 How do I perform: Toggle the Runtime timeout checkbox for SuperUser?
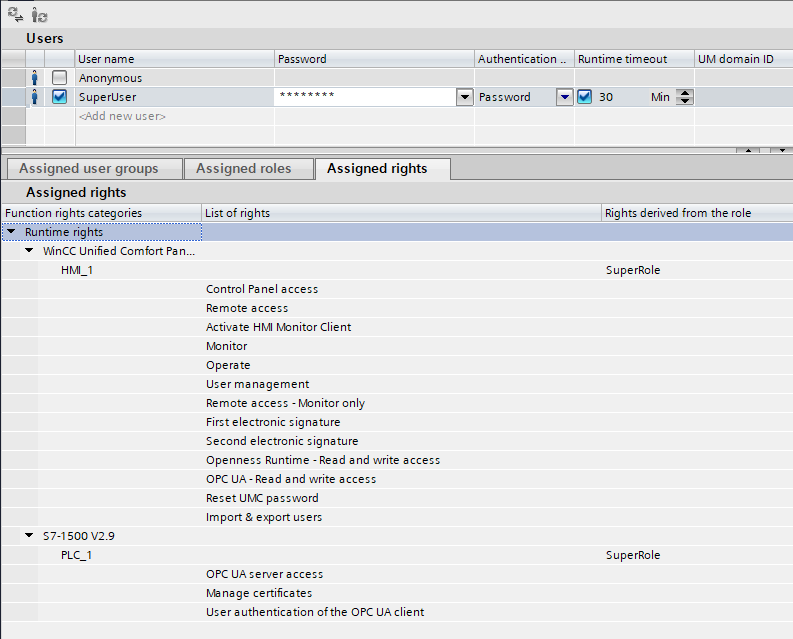(585, 97)
